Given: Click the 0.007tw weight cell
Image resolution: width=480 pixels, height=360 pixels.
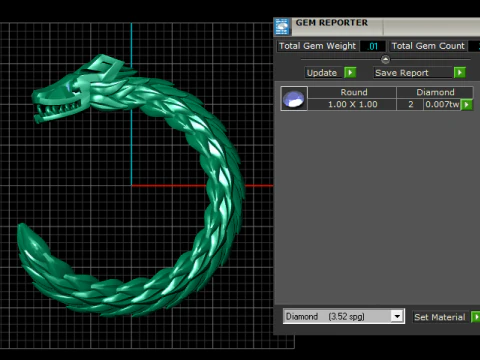Looking at the screenshot, I should [x=442, y=104].
